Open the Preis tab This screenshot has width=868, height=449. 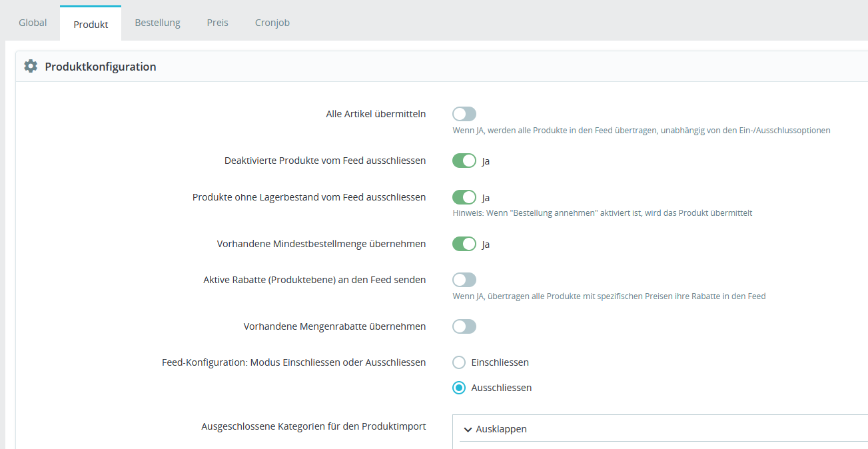(x=217, y=23)
